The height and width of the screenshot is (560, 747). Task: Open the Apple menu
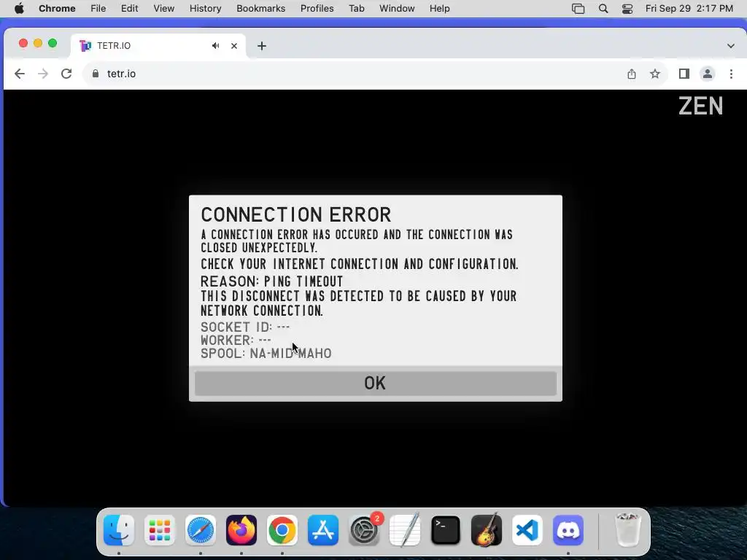pos(19,8)
